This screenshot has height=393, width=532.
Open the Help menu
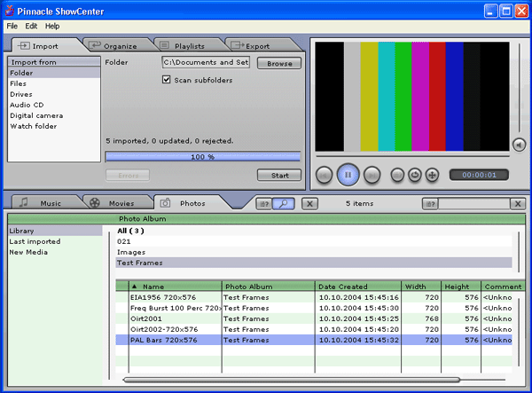coord(52,26)
